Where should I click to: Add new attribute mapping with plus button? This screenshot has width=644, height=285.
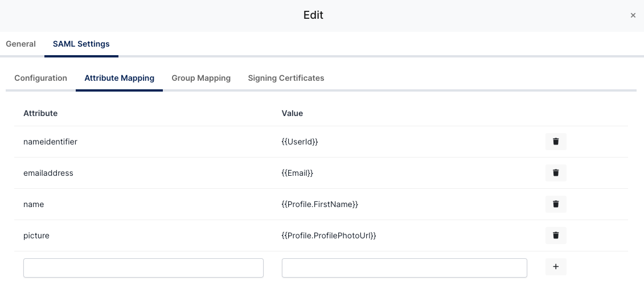(x=556, y=266)
